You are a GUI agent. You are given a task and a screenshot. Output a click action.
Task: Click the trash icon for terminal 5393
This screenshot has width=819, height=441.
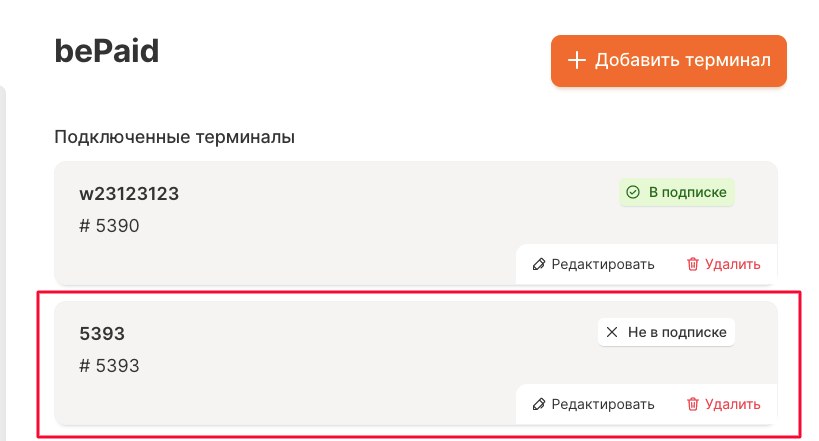692,404
